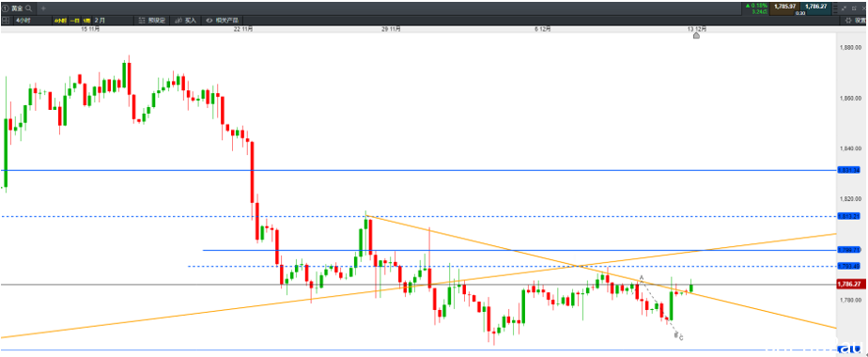Collapse the panel with shrink arrows icon

coord(845,8)
